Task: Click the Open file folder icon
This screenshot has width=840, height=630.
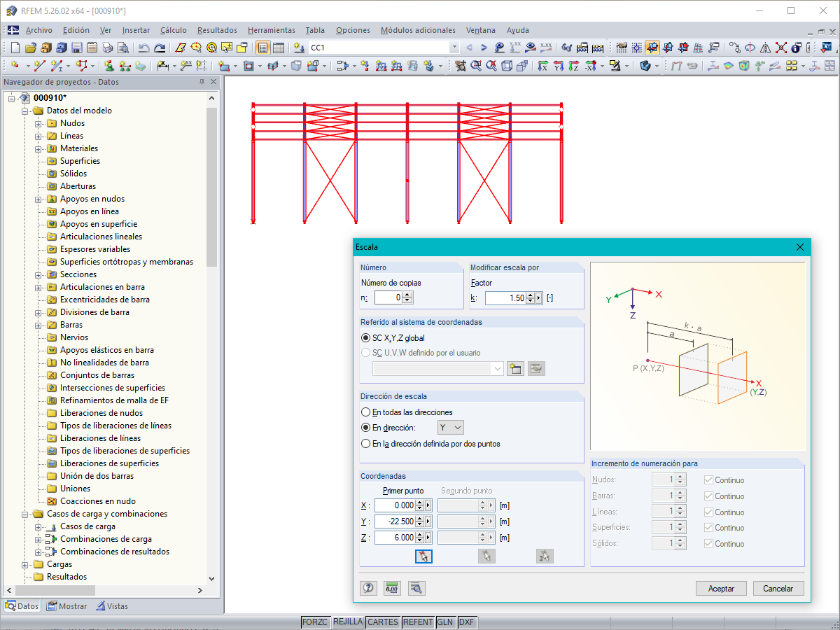Action: pos(30,48)
